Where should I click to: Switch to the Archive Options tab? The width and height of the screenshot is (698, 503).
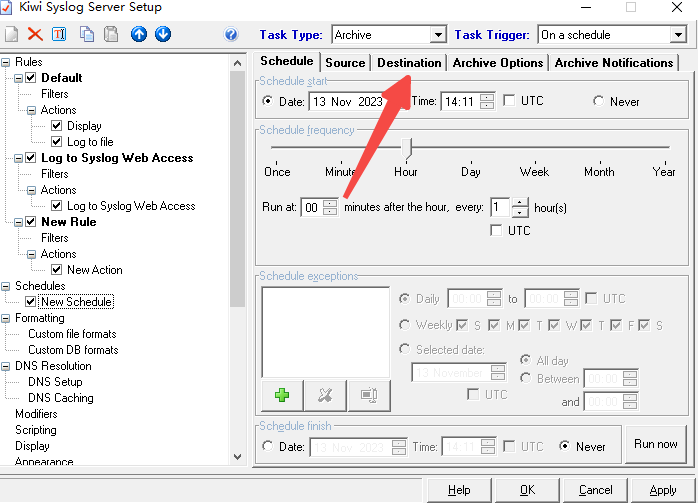(498, 63)
